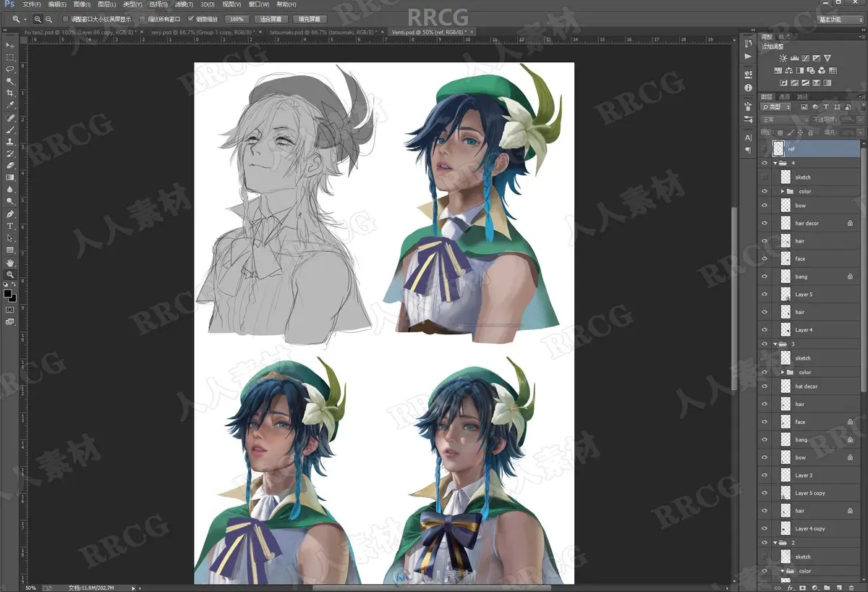868x592 pixels.
Task: Open the Character panel icon
Action: (748, 138)
